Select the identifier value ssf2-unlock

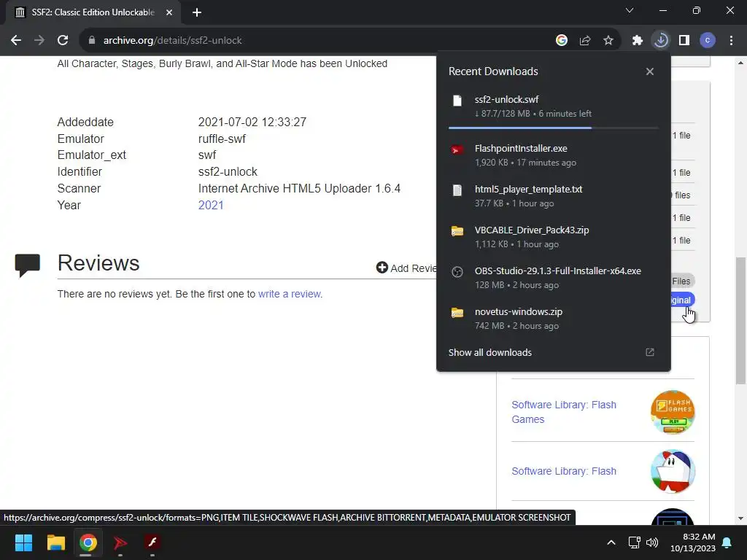pos(228,172)
